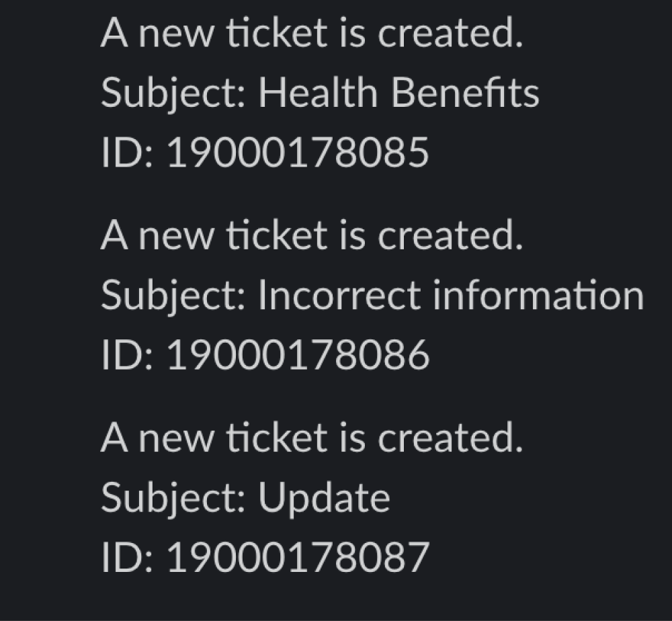Click the word "information" in second subject

(538, 296)
